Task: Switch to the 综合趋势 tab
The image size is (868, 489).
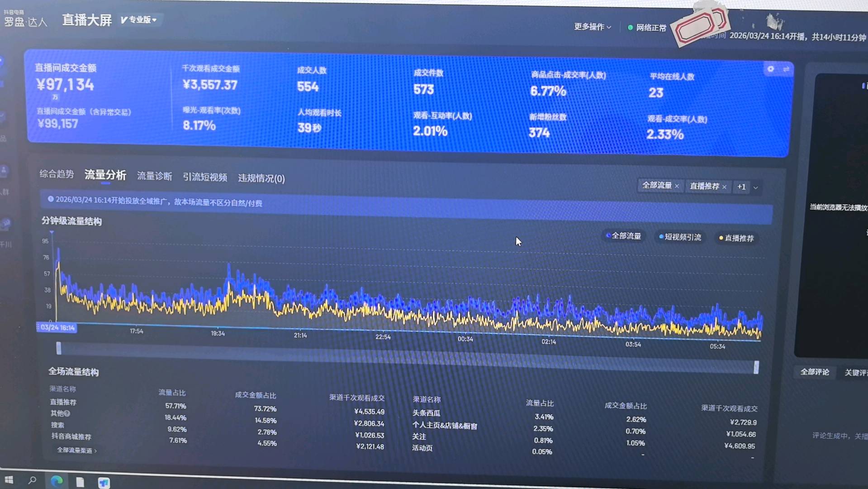Action: (57, 175)
